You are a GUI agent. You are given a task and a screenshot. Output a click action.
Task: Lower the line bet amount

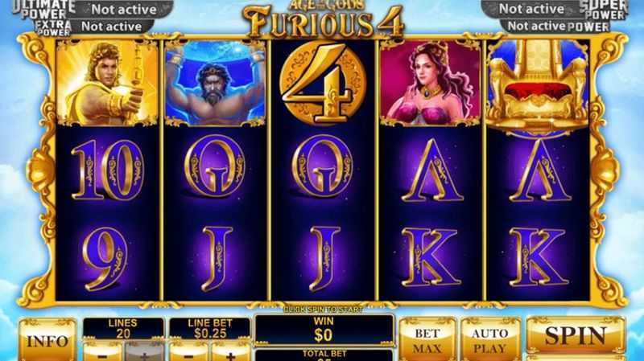(x=189, y=353)
